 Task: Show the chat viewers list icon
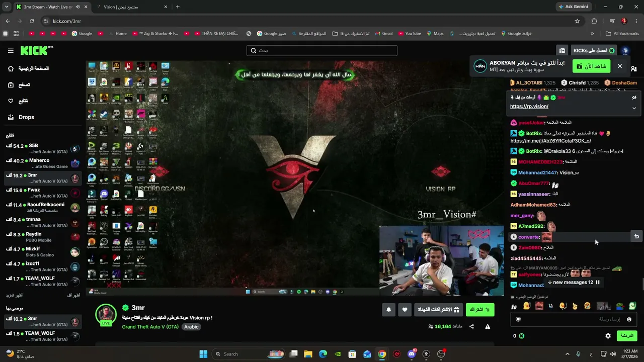click(633, 69)
